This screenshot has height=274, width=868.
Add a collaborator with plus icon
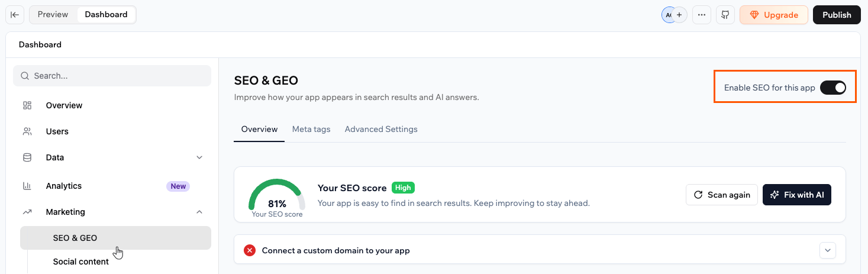coord(679,15)
